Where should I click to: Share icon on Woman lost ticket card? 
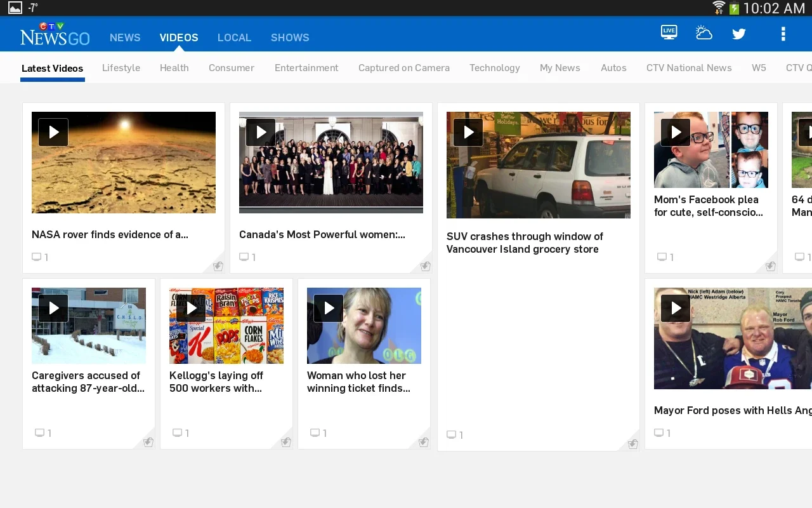[423, 442]
